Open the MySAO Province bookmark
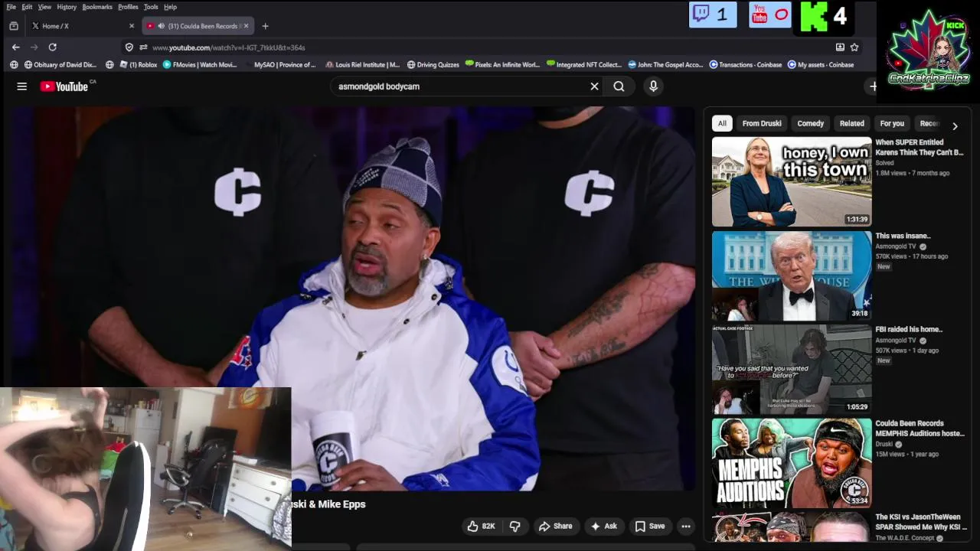The width and height of the screenshot is (980, 551). [284, 65]
